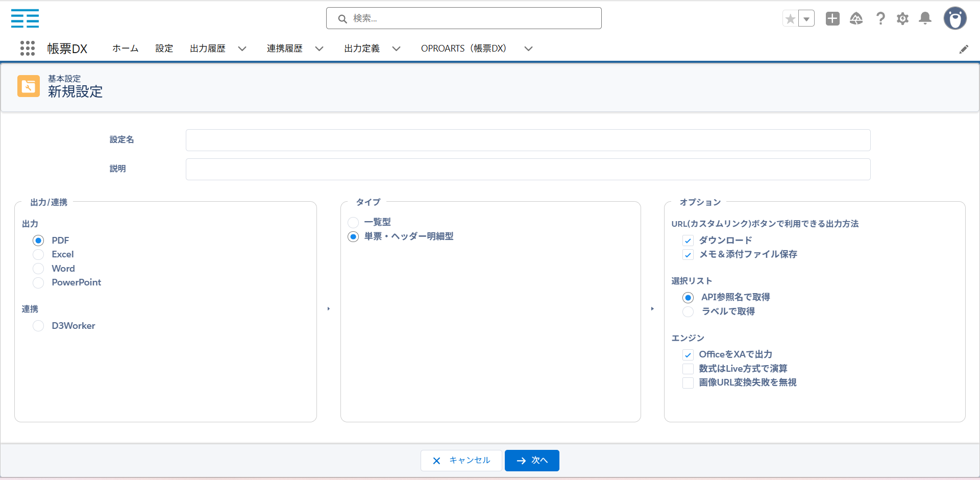Screen dimensions: 980x480
Task: Expand the OPROARTS（帳票DX）chevron
Action: coord(529,49)
